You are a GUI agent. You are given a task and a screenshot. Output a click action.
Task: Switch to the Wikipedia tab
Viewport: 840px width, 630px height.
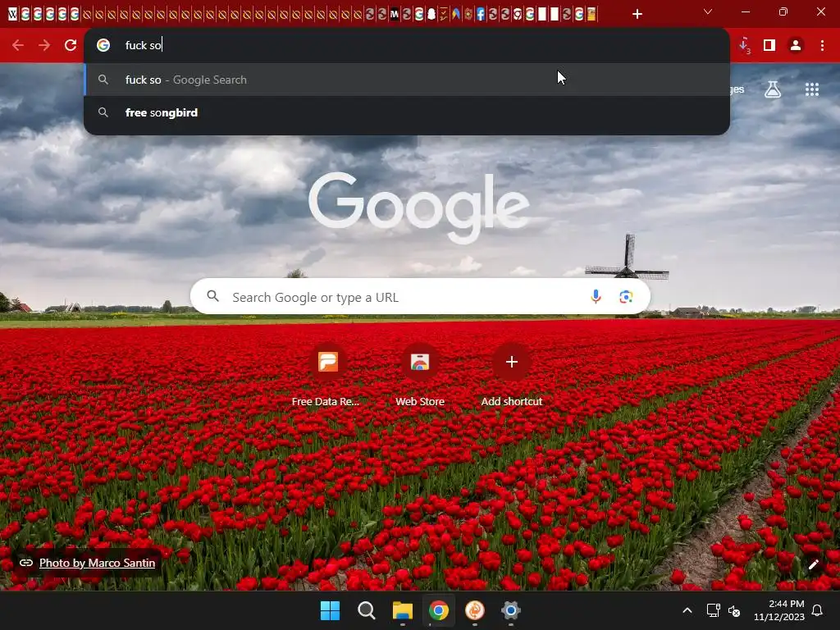tap(13, 15)
